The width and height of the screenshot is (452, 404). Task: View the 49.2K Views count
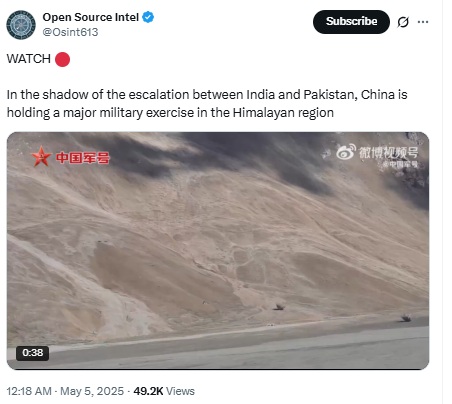[164, 391]
